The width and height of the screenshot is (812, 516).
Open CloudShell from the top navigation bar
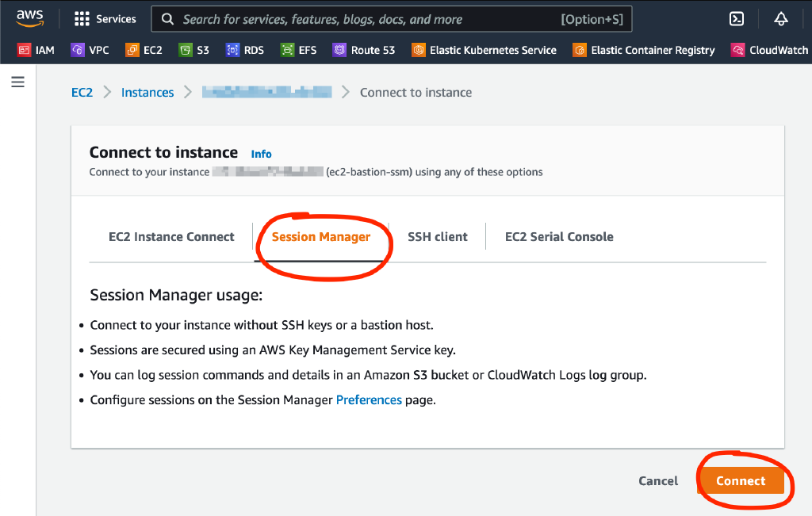point(736,18)
